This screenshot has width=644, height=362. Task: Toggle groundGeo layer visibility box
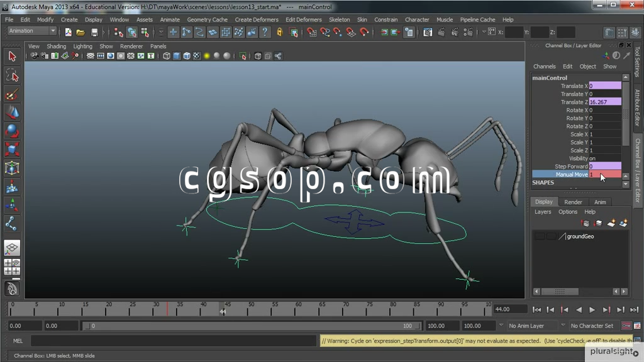tap(540, 236)
